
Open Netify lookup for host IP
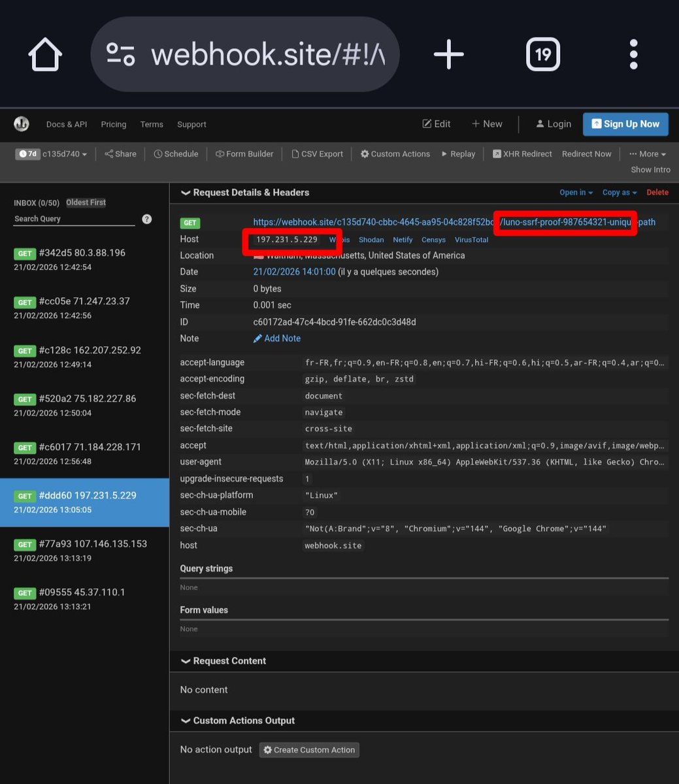pyautogui.click(x=403, y=240)
